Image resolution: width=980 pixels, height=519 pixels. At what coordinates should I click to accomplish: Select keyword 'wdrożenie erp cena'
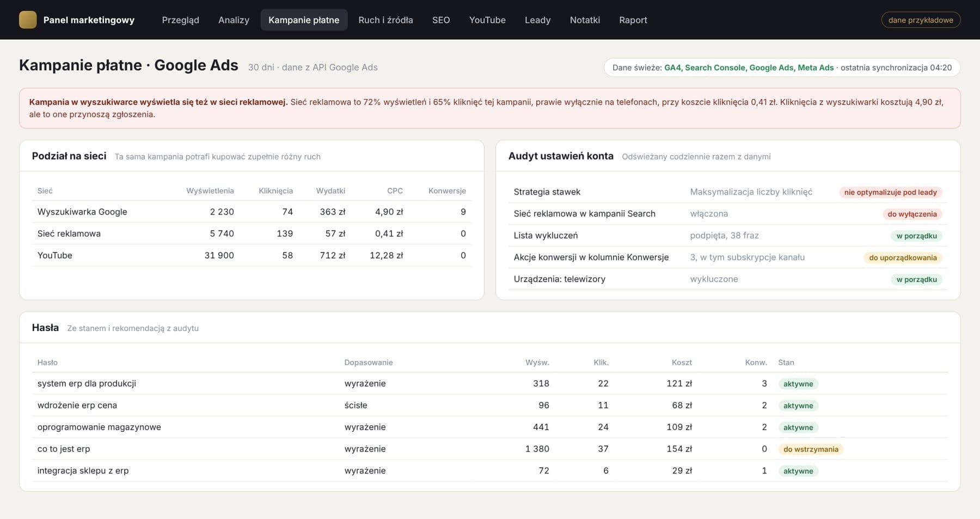click(77, 405)
